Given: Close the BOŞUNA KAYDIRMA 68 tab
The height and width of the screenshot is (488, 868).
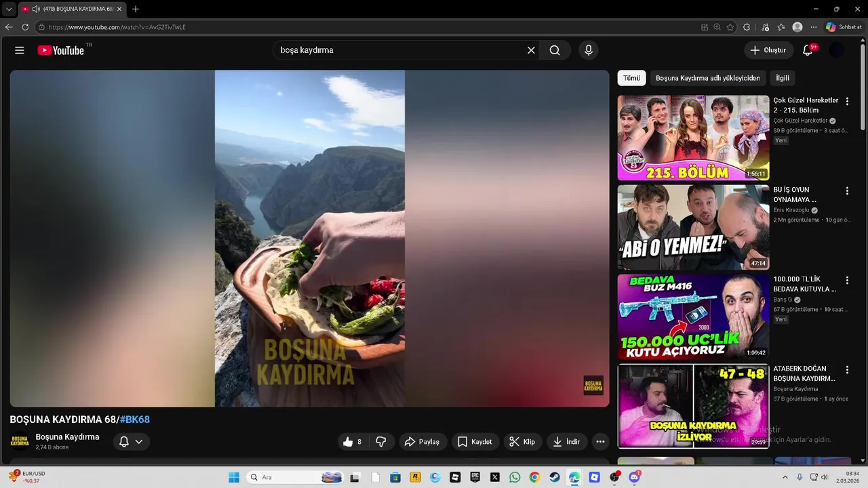Looking at the screenshot, I should tap(119, 9).
